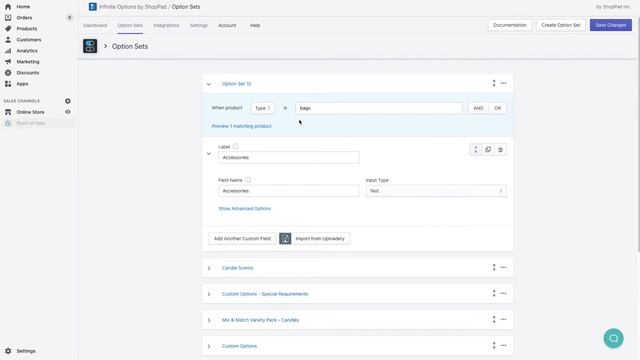Screen dimensions: 640x360
Task: Click the product type value field 'bags'
Action: 379,108
